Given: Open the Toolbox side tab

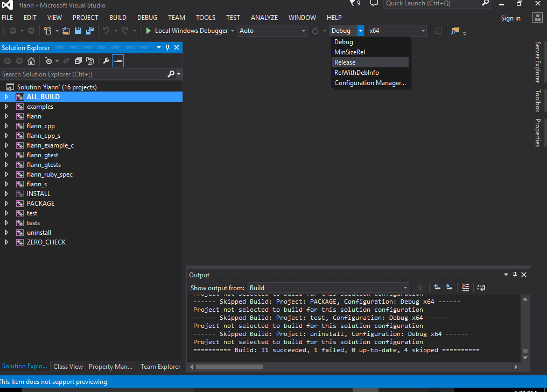Looking at the screenshot, I should click(x=538, y=101).
